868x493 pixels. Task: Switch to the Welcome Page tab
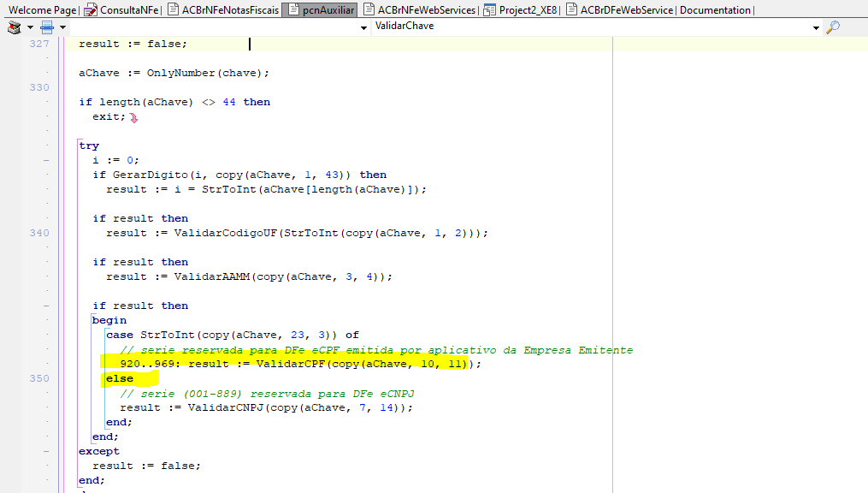[x=43, y=10]
